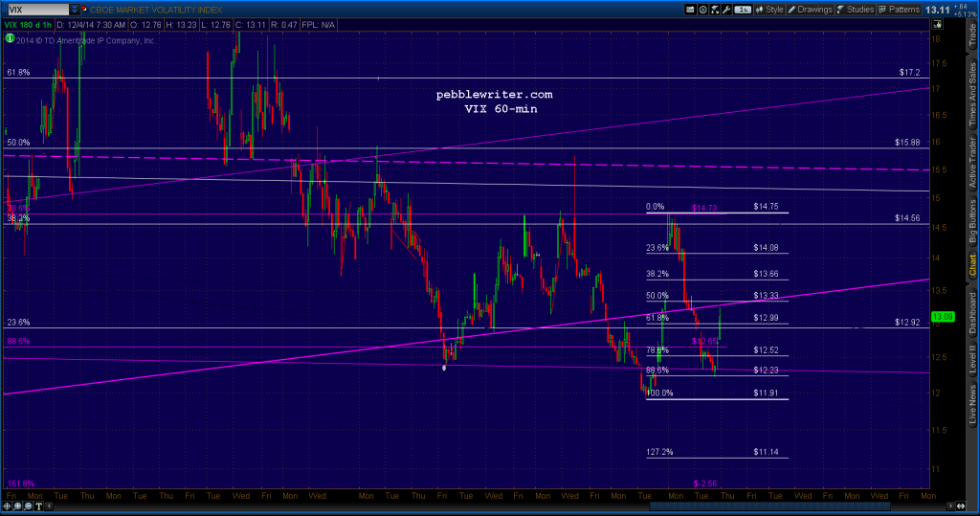Image resolution: width=980 pixels, height=516 pixels.
Task: Open the Patterns menu
Action: 899,10
